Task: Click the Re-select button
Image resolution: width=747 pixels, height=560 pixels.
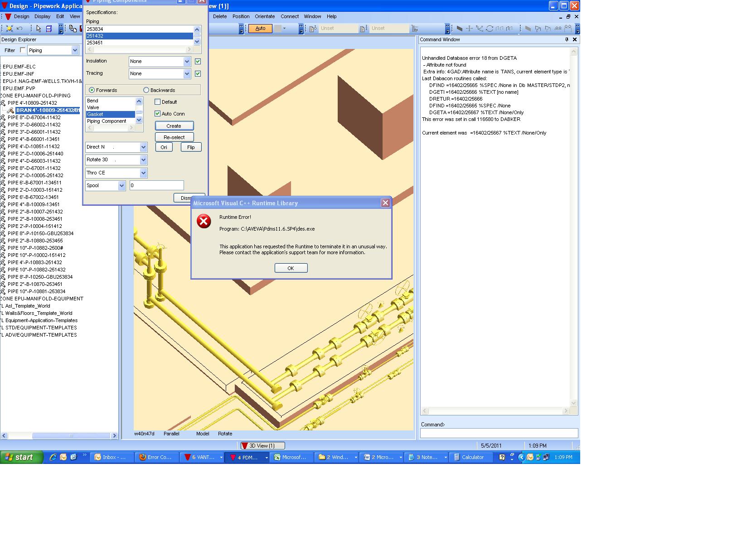Action: [x=174, y=137]
